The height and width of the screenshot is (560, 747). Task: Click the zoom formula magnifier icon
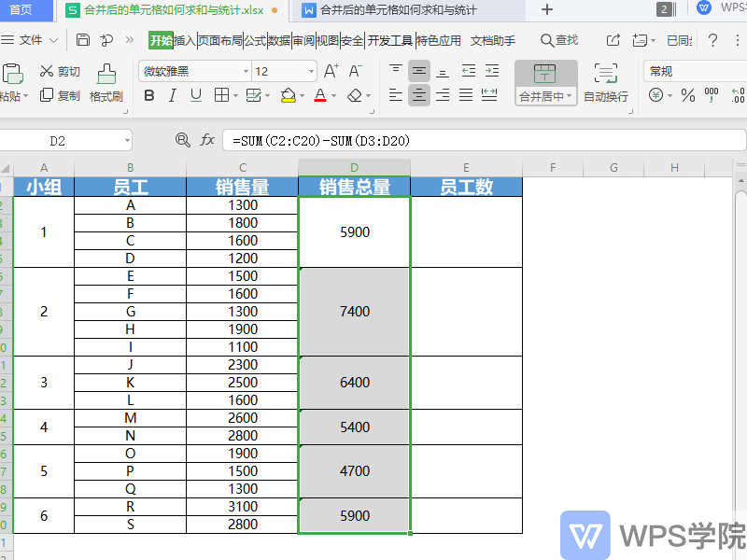pyautogui.click(x=183, y=140)
